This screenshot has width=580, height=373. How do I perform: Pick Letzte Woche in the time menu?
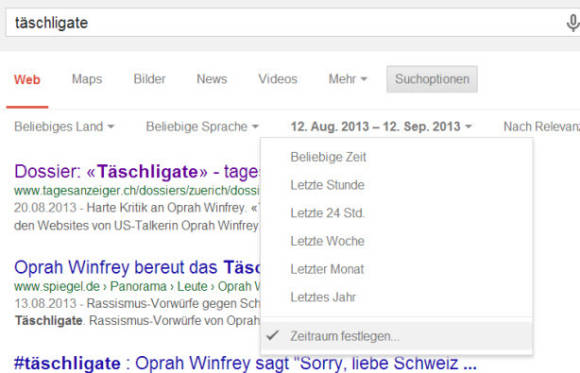327,241
